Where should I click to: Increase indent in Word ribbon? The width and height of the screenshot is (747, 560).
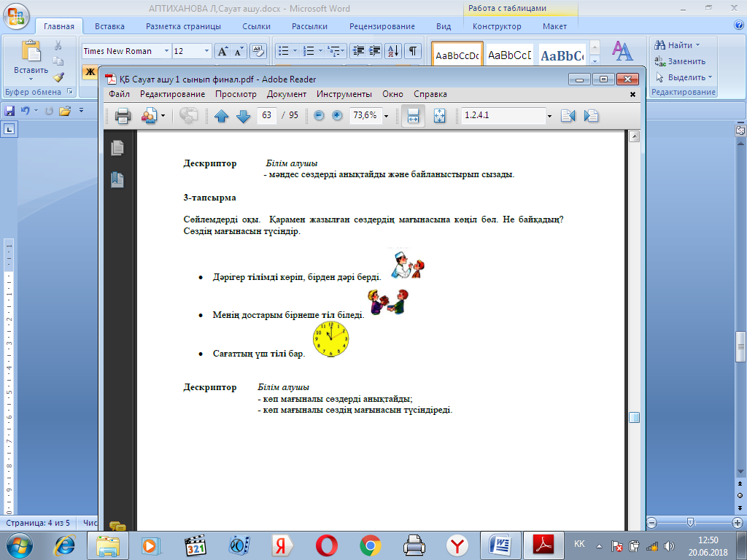pyautogui.click(x=375, y=50)
